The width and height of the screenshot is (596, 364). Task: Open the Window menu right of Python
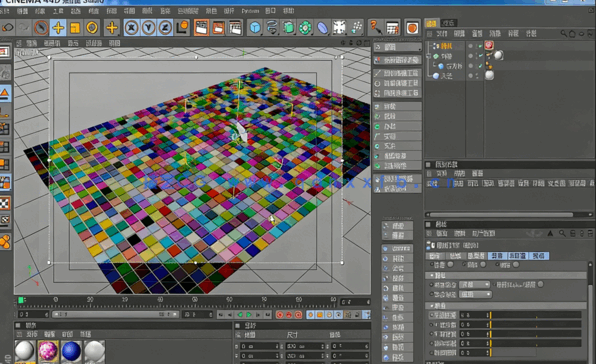click(270, 11)
